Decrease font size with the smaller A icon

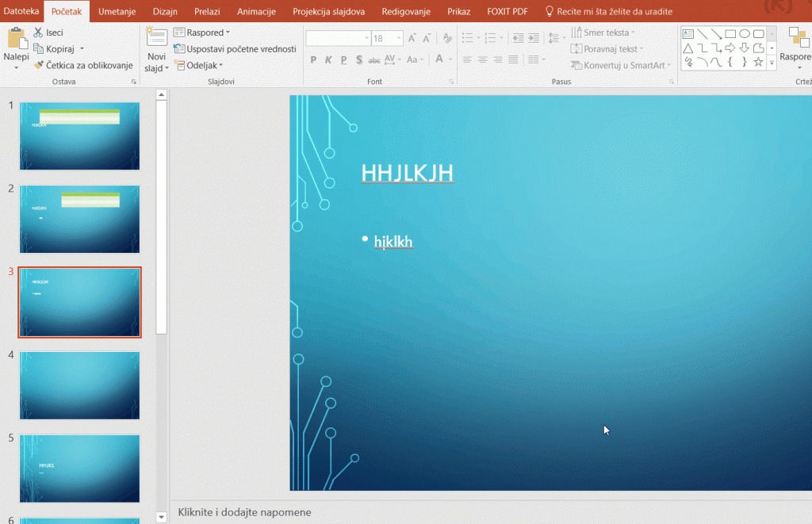pyautogui.click(x=426, y=38)
